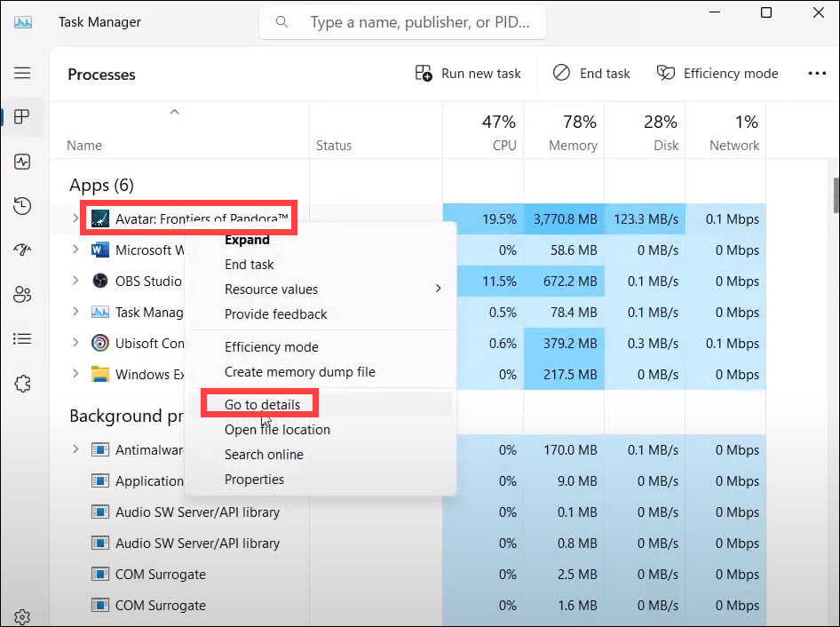Open the Performance page in sidebar
Screen dimensions: 840x627
(x=22, y=162)
